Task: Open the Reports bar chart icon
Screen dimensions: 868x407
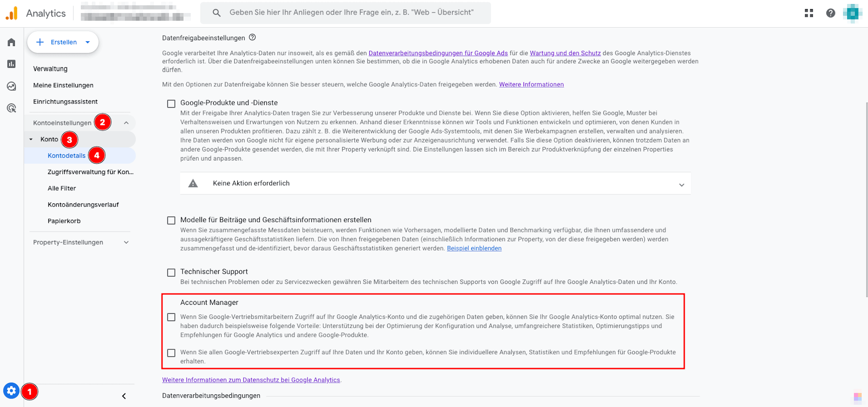Action: coord(11,64)
